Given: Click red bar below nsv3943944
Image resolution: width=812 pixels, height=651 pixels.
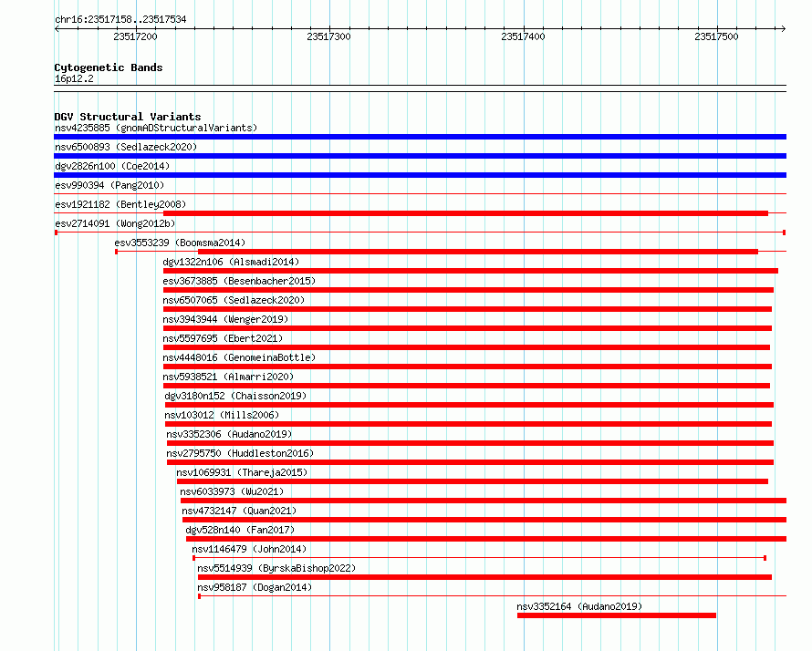Looking at the screenshot, I should (467, 328).
